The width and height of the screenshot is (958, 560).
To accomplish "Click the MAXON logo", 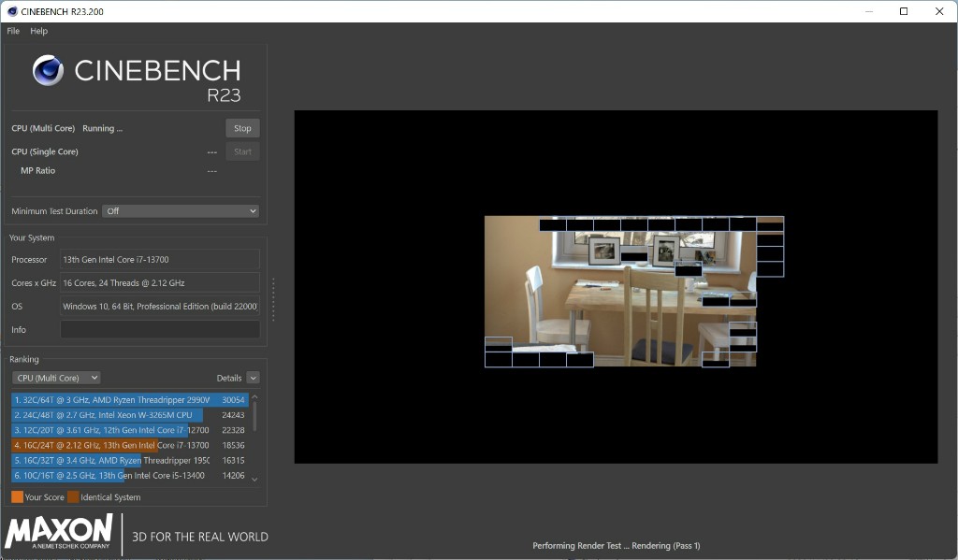I will click(59, 532).
